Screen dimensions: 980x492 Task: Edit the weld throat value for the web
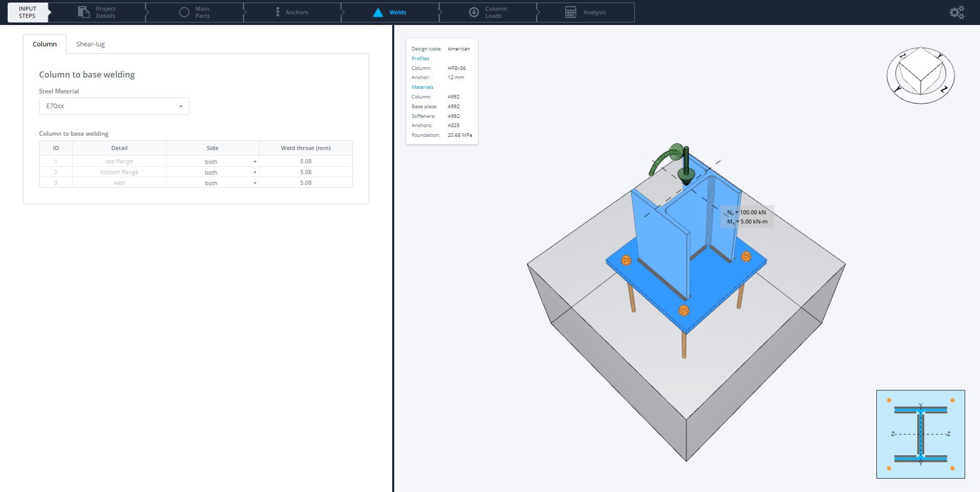click(x=305, y=182)
